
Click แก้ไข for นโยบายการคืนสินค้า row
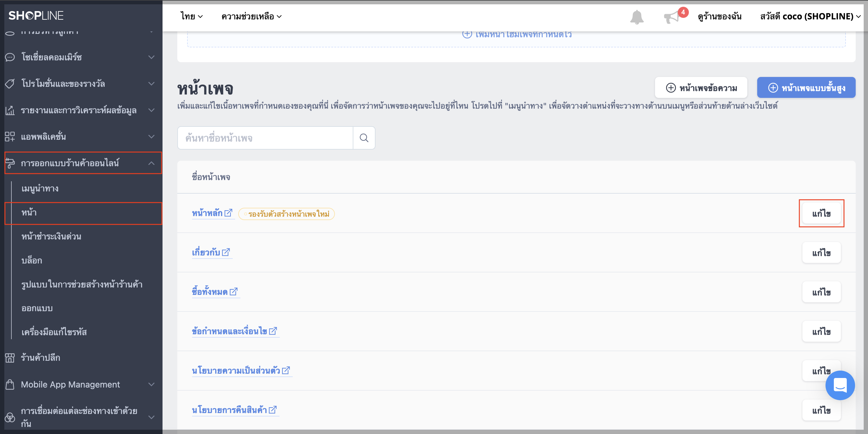pos(822,410)
